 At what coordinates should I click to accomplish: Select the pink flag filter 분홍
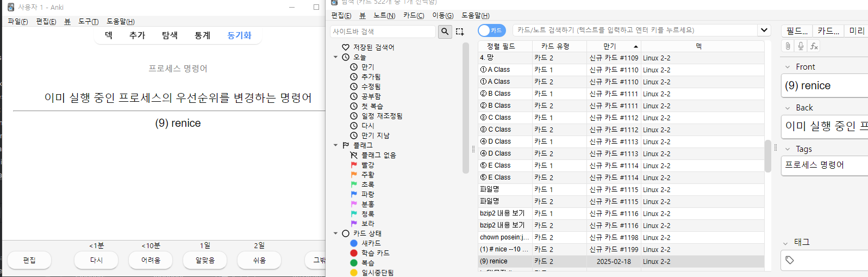pos(363,204)
